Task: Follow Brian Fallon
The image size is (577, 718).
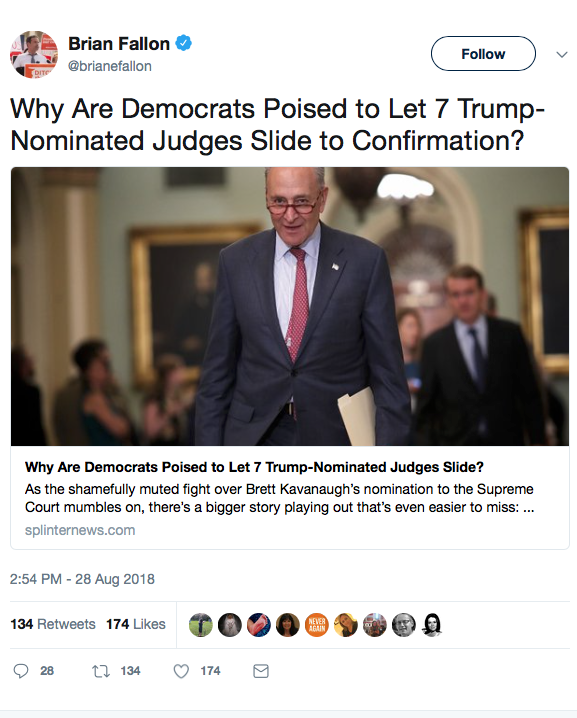Action: click(x=483, y=54)
